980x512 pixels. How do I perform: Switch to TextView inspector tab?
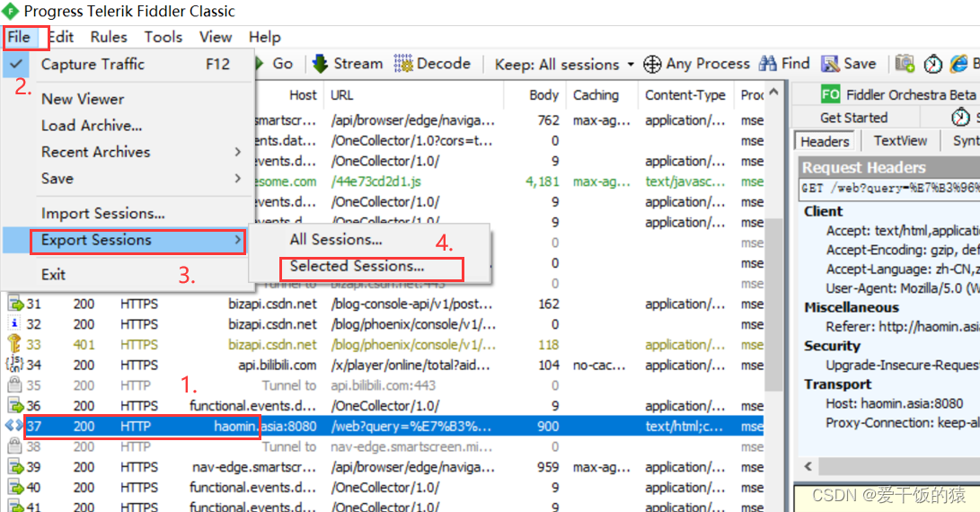click(x=900, y=141)
